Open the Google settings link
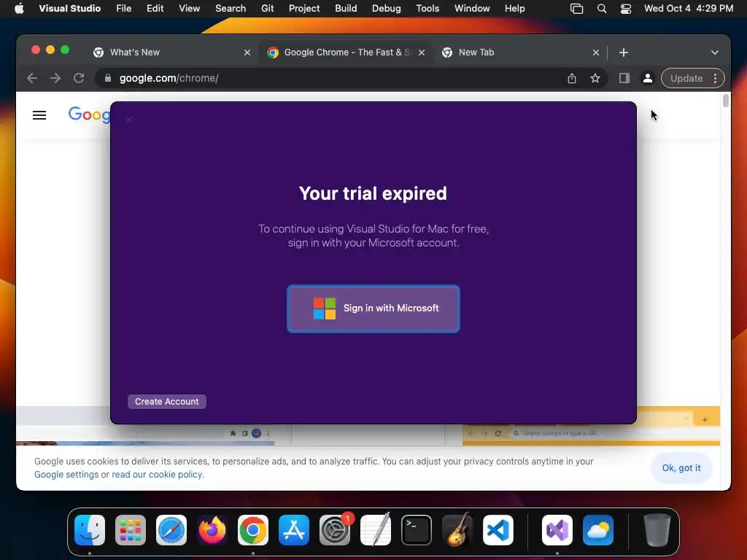 (x=66, y=474)
